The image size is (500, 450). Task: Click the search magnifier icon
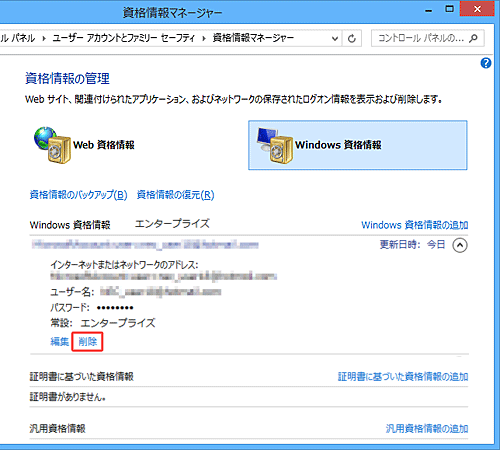(473, 38)
